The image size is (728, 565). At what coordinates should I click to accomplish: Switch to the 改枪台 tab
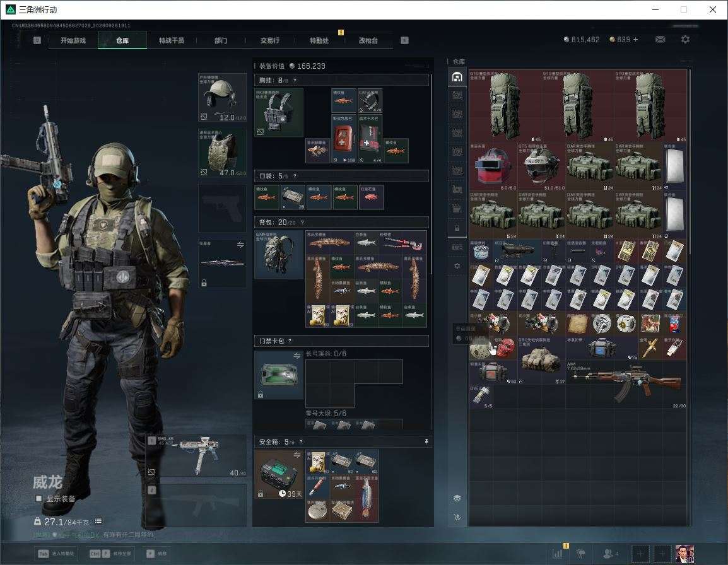[368, 40]
